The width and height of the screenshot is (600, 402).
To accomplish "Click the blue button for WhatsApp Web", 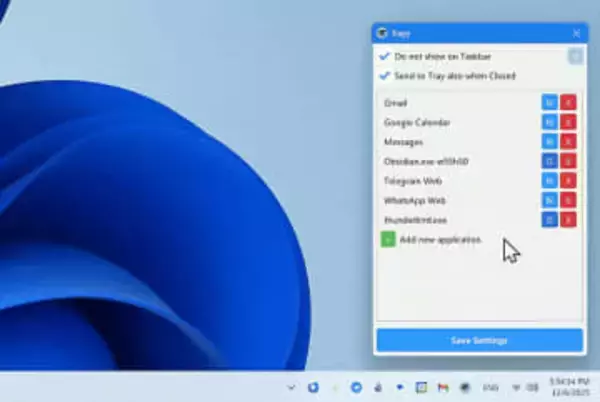I will click(x=549, y=200).
